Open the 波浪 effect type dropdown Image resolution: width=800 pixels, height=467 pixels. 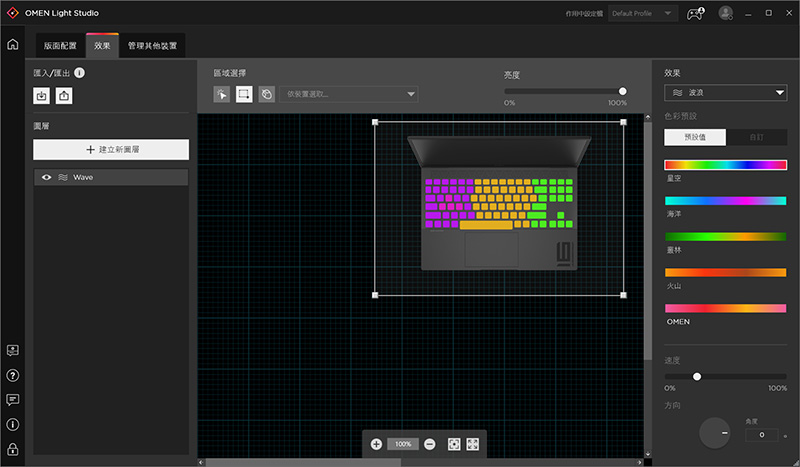click(x=726, y=92)
